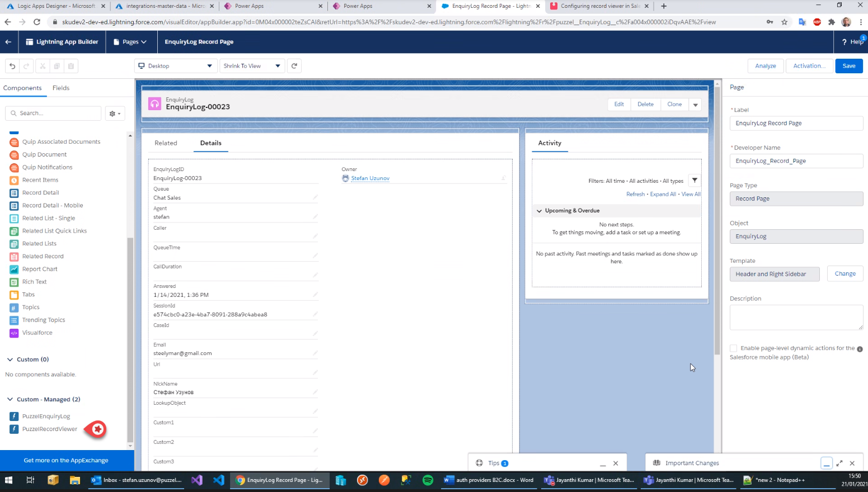Click the Visualforce component icon

point(14,333)
